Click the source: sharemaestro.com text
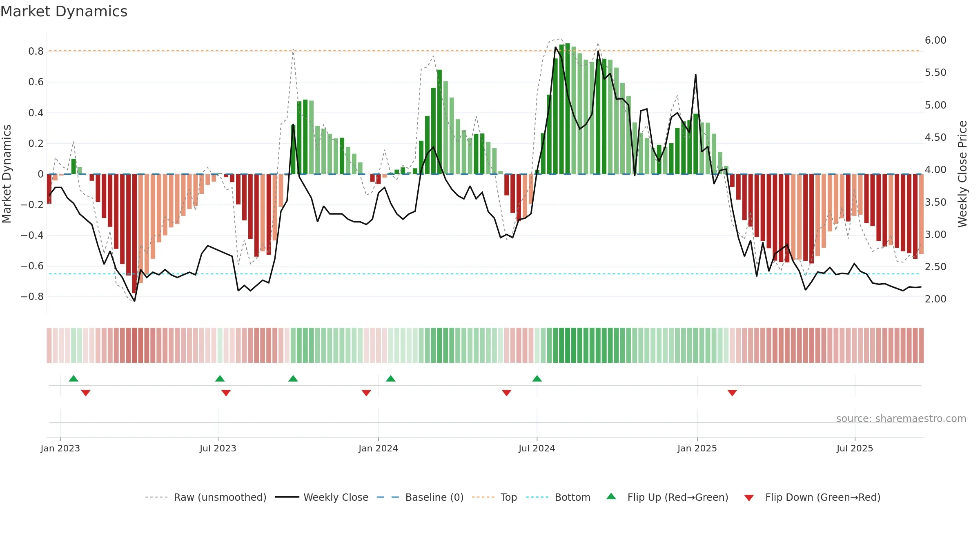This screenshot has width=980, height=551. point(901,418)
